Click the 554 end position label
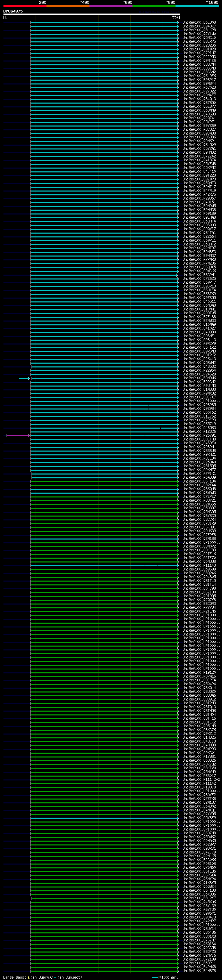 (175, 17)
